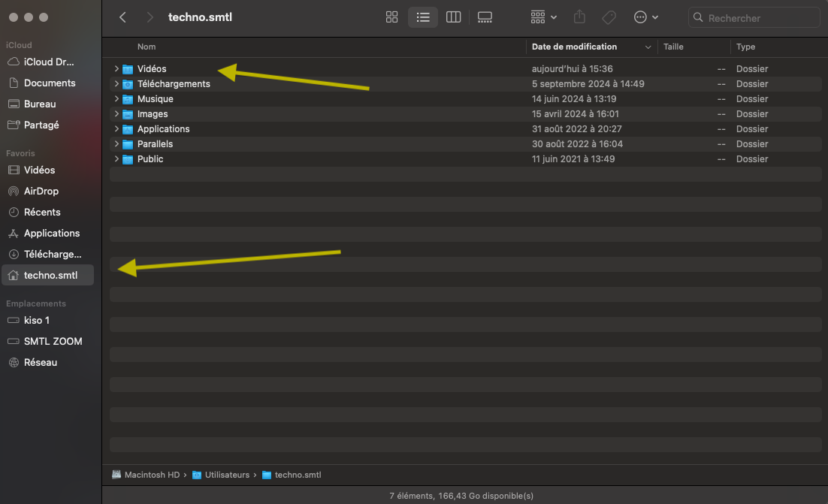The width and height of the screenshot is (828, 504).
Task: Click Utilisateurs in the path bar
Action: point(224,475)
